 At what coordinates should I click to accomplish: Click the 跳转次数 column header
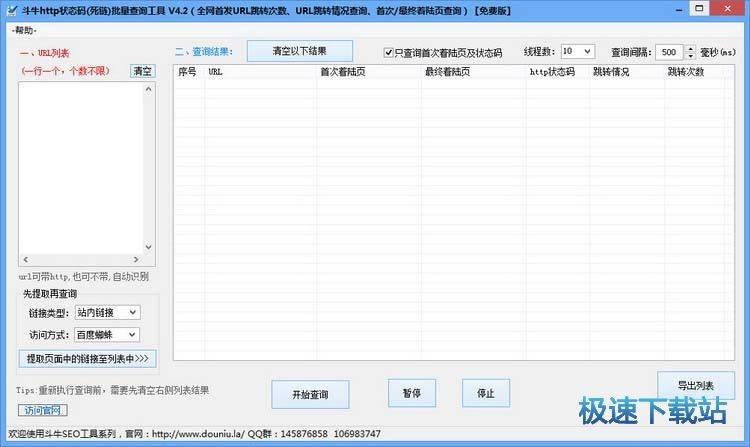click(695, 72)
